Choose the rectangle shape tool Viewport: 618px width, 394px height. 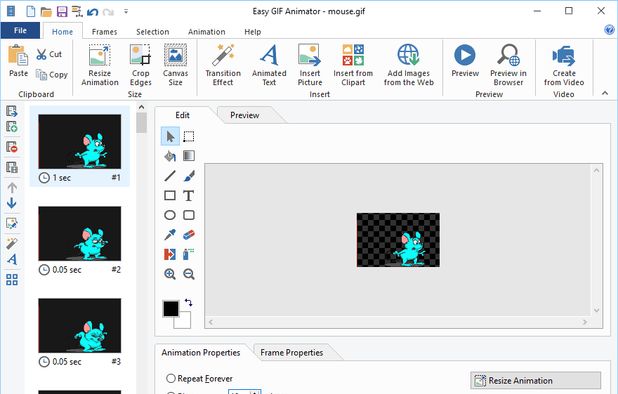pos(170,195)
